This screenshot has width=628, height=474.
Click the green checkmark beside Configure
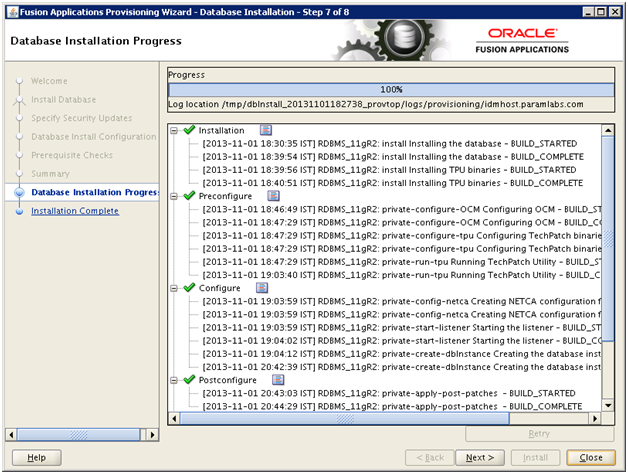click(x=189, y=287)
